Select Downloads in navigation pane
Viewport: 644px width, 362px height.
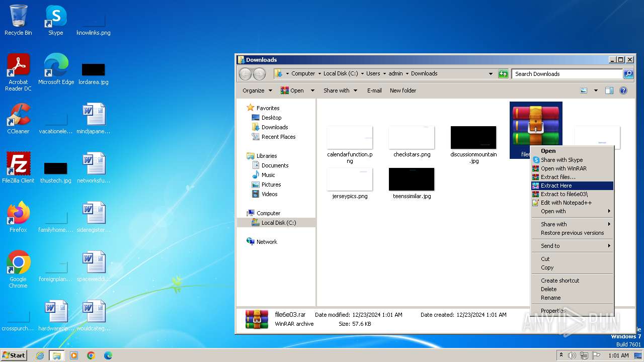tap(275, 127)
